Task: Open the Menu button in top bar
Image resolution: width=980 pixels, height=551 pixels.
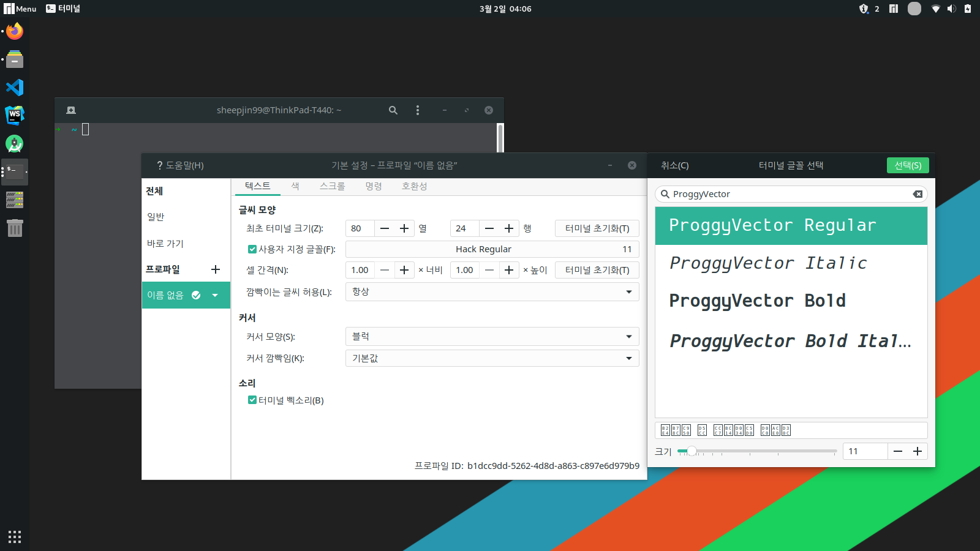Action: click(x=20, y=9)
